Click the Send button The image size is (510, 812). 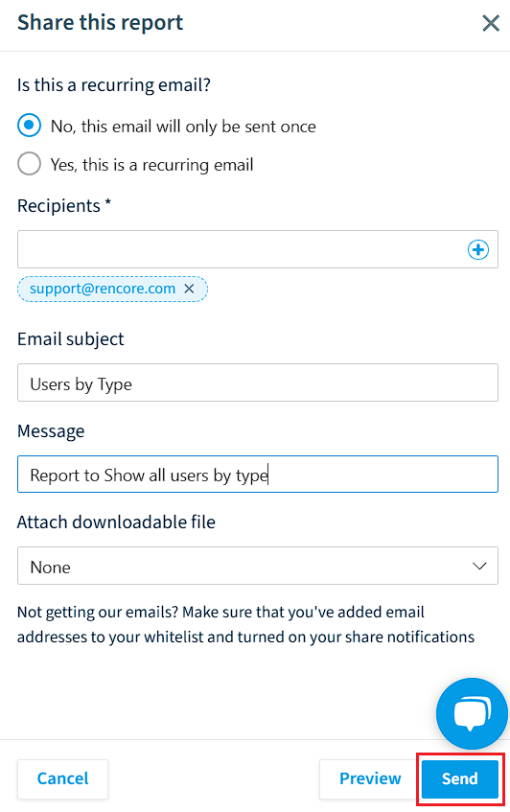460,778
